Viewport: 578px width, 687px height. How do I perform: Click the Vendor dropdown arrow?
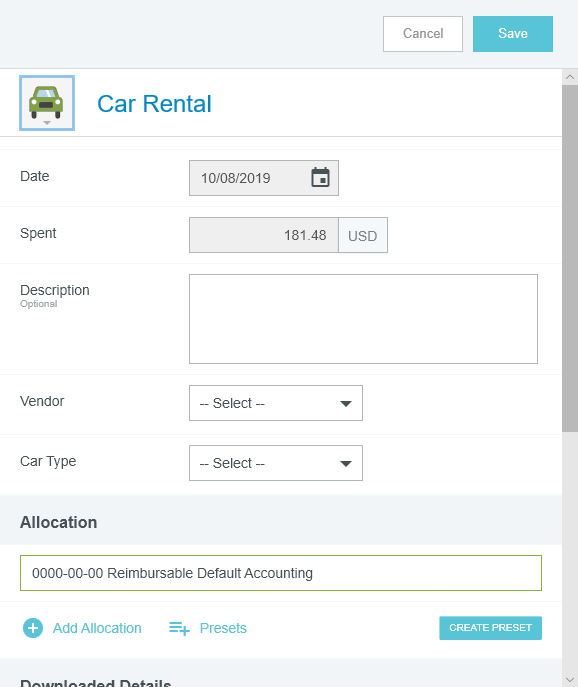click(x=346, y=404)
